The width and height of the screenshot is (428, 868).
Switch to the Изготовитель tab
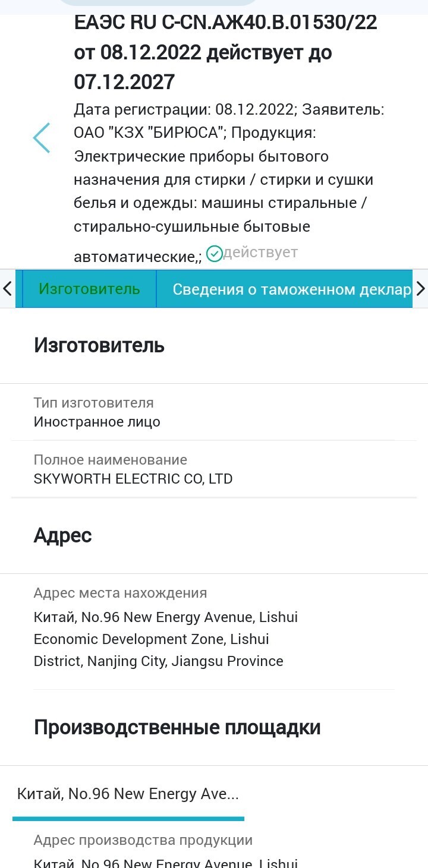[x=89, y=289]
